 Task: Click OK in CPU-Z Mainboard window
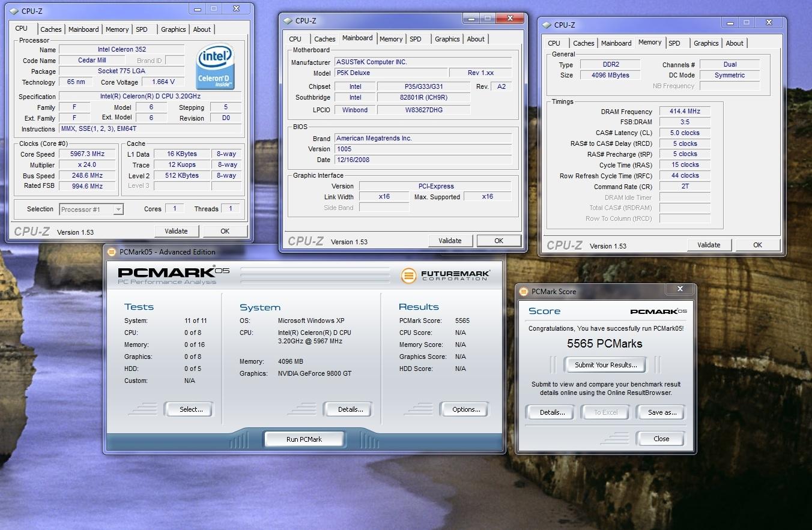tap(498, 241)
